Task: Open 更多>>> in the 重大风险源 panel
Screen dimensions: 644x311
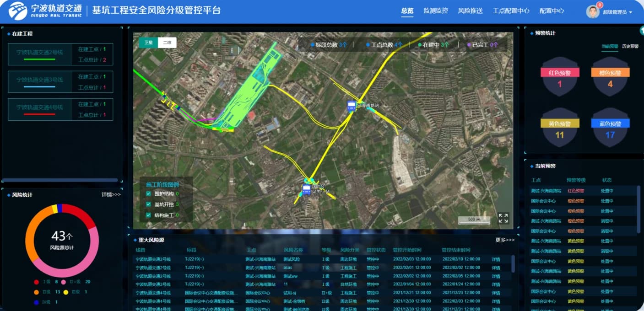Action: 505,240
